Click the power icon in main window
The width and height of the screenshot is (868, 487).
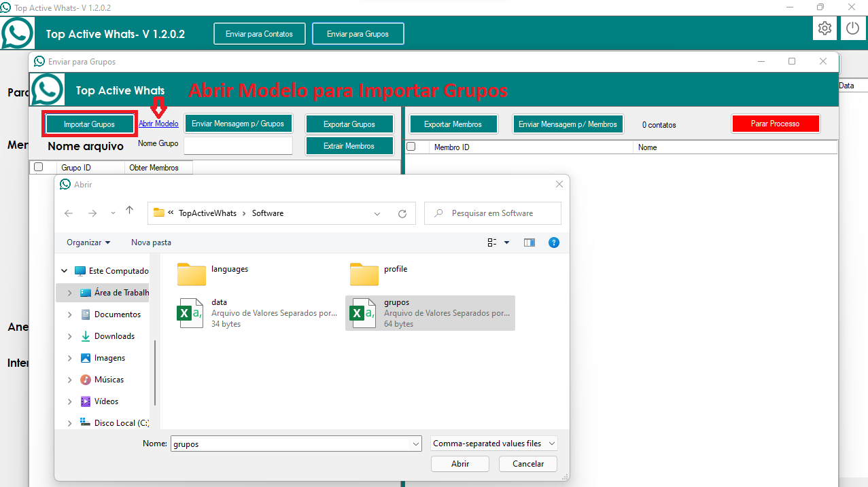853,29
